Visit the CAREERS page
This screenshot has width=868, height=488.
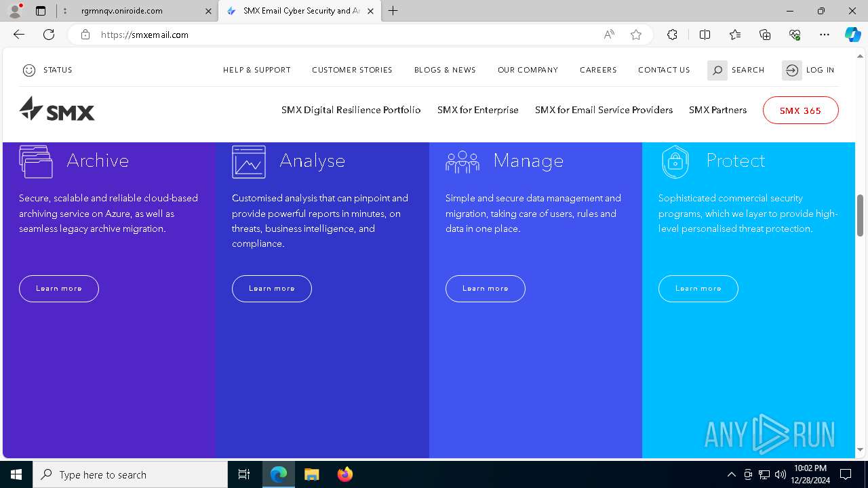pyautogui.click(x=598, y=70)
